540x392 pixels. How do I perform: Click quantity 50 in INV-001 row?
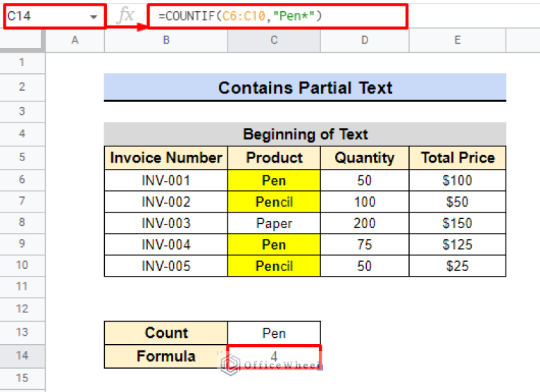tap(365, 180)
